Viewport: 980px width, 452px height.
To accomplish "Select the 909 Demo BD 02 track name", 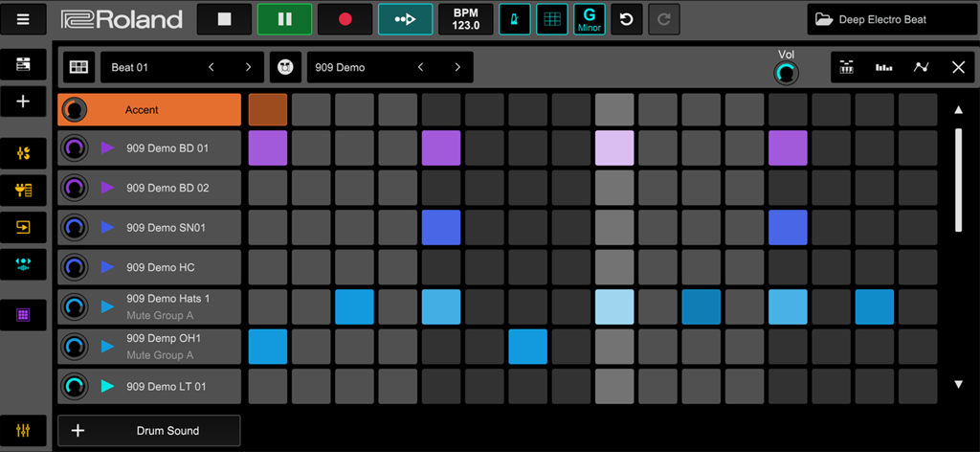I will (x=167, y=188).
